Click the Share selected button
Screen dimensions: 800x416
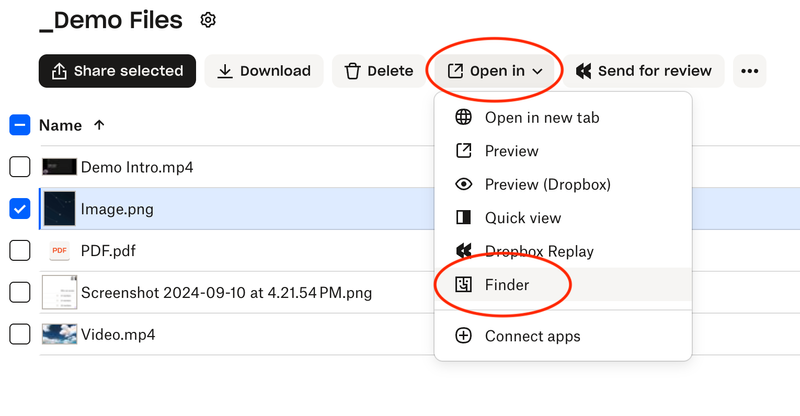(x=117, y=71)
